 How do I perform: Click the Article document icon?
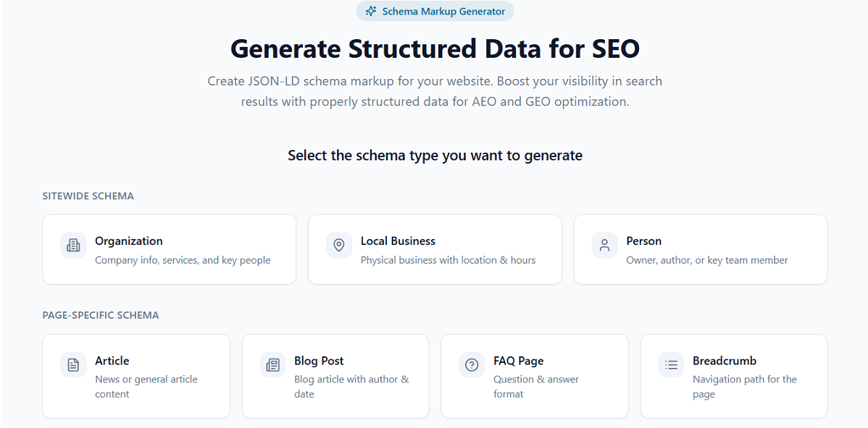pyautogui.click(x=73, y=365)
